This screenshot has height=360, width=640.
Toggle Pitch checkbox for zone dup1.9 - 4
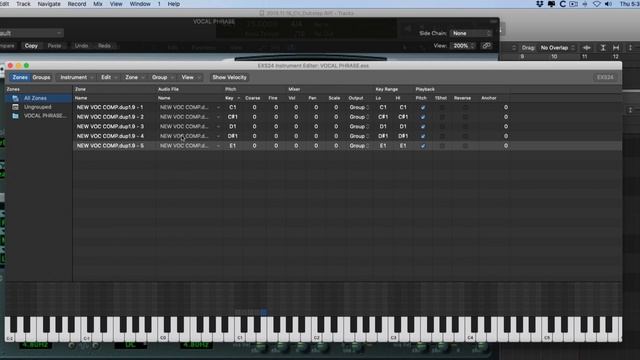[423, 136]
